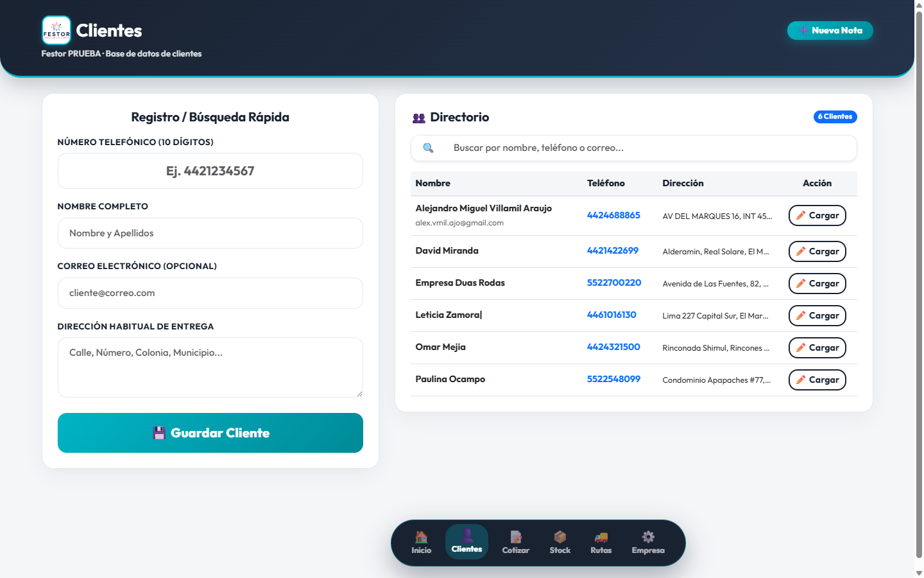Image resolution: width=924 pixels, height=578 pixels.
Task: Click the Directorio people icon
Action: click(419, 118)
